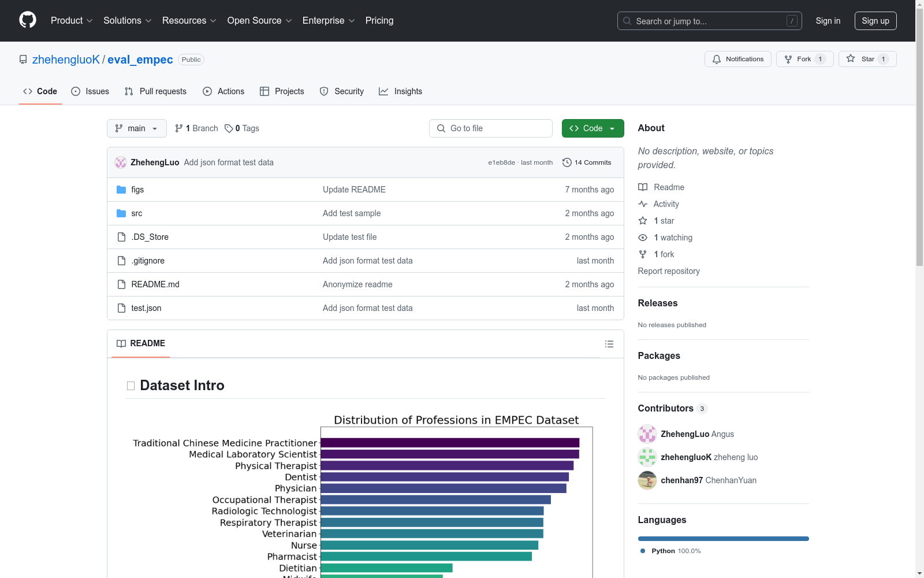This screenshot has height=578, width=924.
Task: Select the Code tab
Action: 40,91
